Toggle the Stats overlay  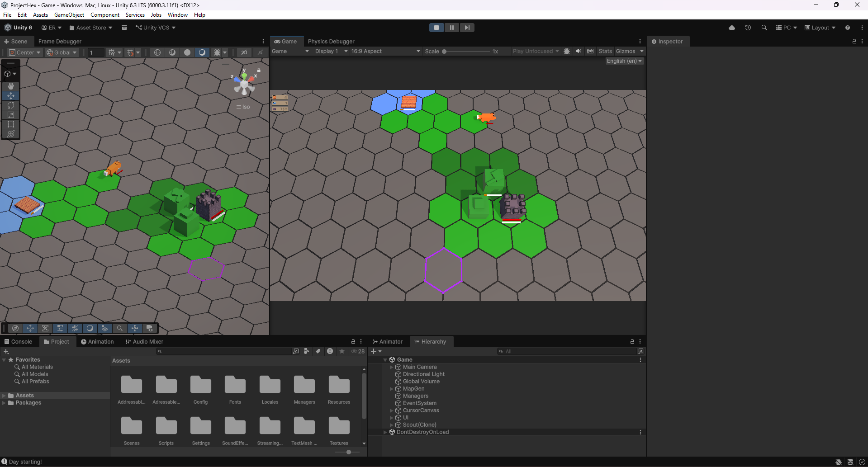tap(605, 51)
